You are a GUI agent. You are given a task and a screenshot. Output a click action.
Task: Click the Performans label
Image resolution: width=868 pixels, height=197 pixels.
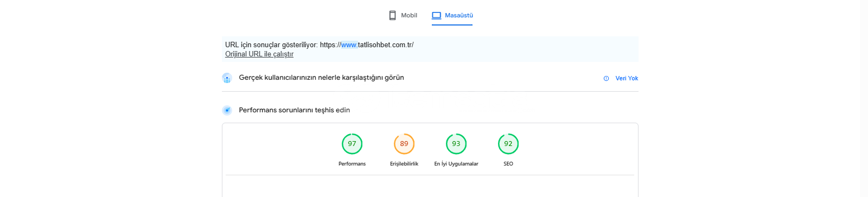[352, 164]
